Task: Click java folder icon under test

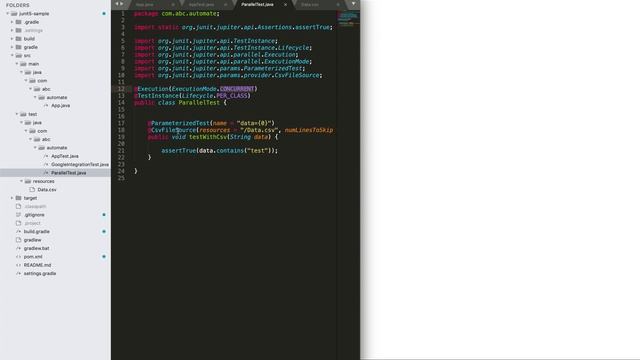Action: [x=28, y=122]
